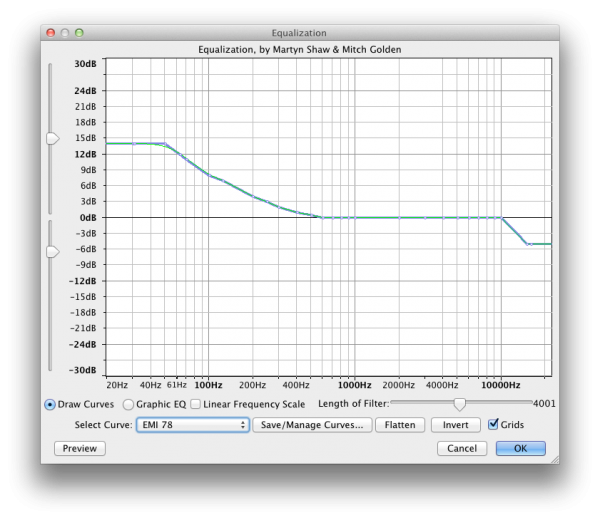This screenshot has width=600, height=520.
Task: Click the Save/Manage Curves button
Action: point(312,425)
